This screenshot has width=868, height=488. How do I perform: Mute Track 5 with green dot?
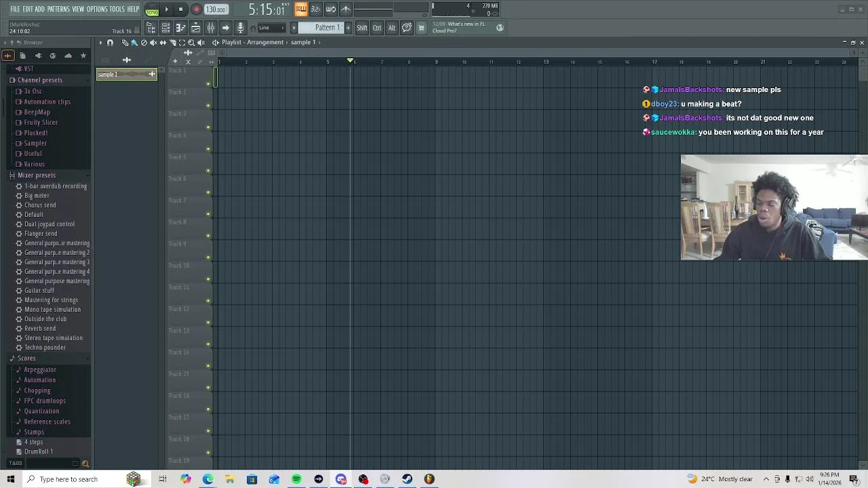[208, 171]
